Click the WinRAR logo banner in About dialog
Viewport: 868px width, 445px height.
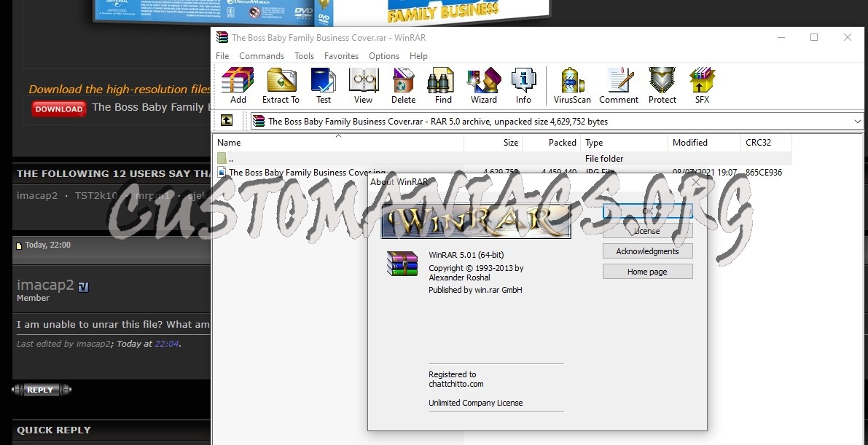[x=476, y=221]
